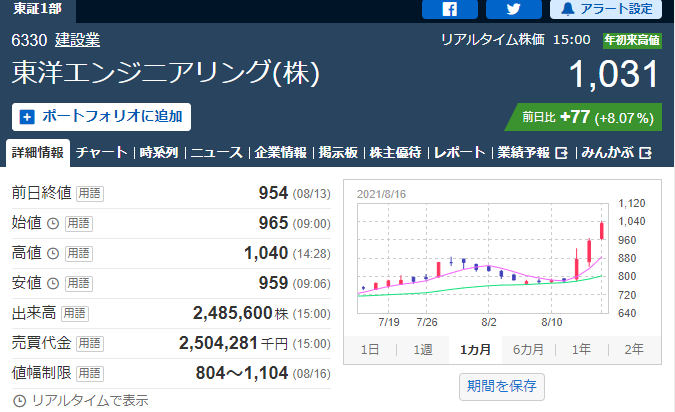675x412 pixels.
Task: Click the Facebook share icon
Action: pos(449,9)
